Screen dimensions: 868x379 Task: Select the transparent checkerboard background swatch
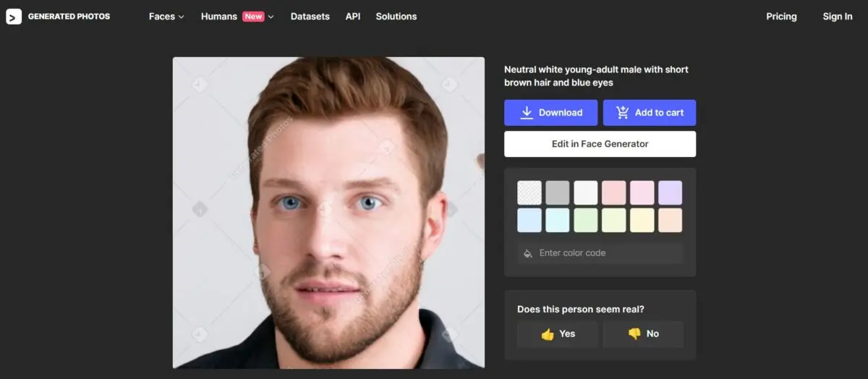pos(529,193)
